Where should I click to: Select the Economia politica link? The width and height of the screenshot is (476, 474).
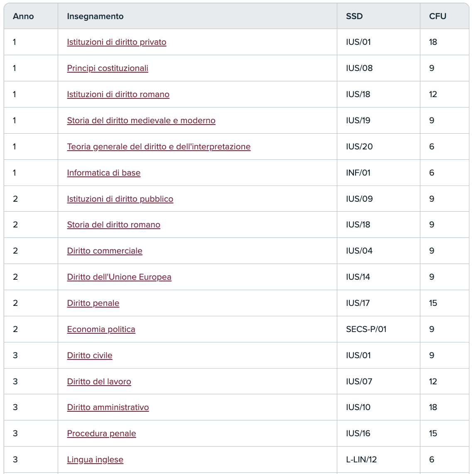pos(101,329)
